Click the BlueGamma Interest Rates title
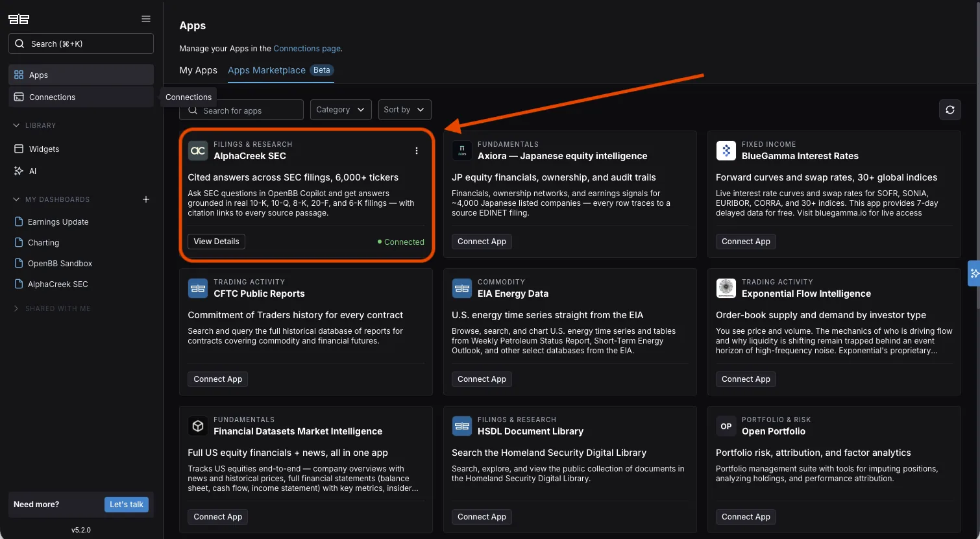 pyautogui.click(x=800, y=156)
